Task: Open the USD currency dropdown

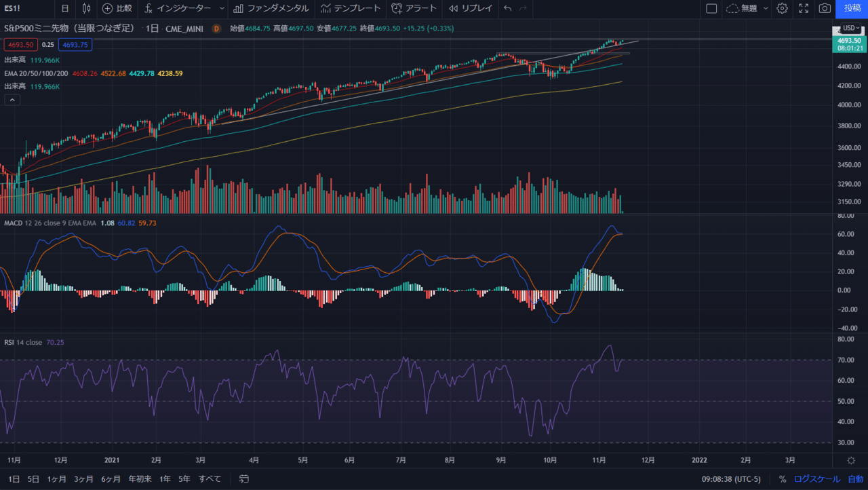Action: (x=850, y=28)
